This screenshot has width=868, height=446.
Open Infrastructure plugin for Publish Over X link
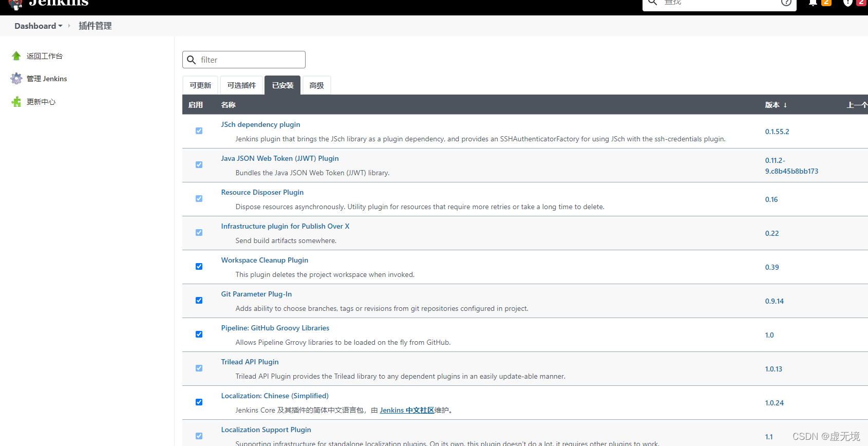[x=285, y=227]
